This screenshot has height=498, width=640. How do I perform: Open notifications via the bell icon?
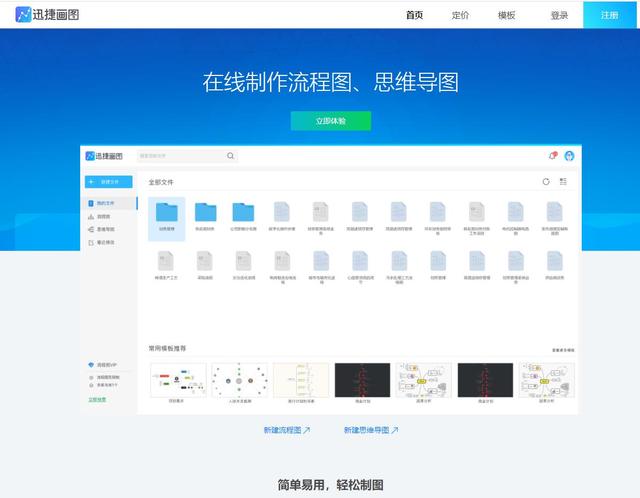tap(553, 156)
